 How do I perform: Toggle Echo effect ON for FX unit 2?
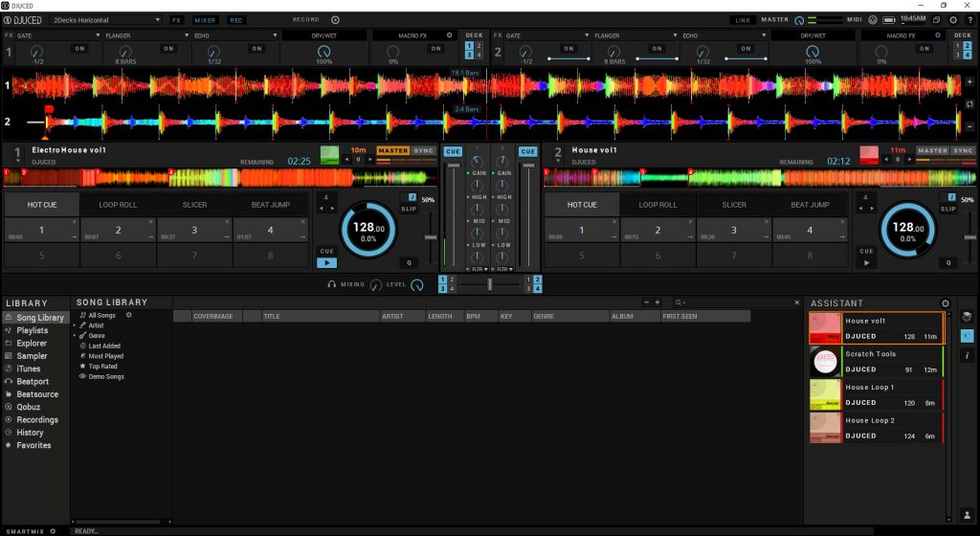coord(746,49)
